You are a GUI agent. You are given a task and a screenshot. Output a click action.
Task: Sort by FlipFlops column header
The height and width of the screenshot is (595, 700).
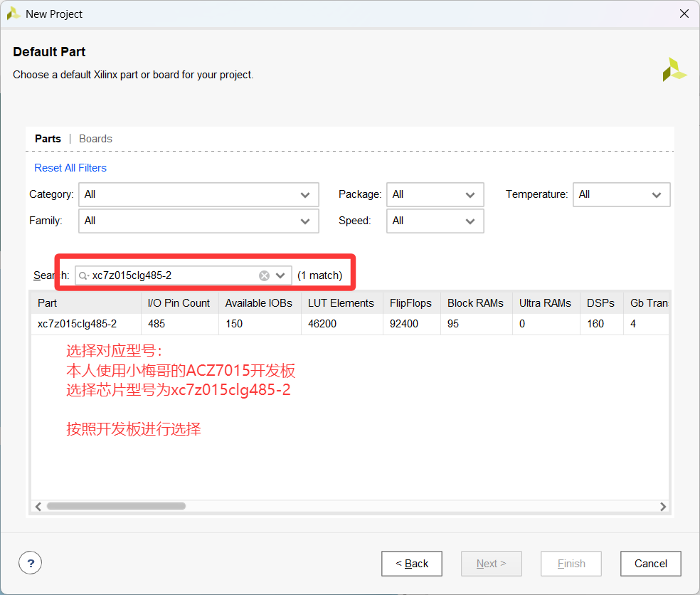tap(412, 303)
